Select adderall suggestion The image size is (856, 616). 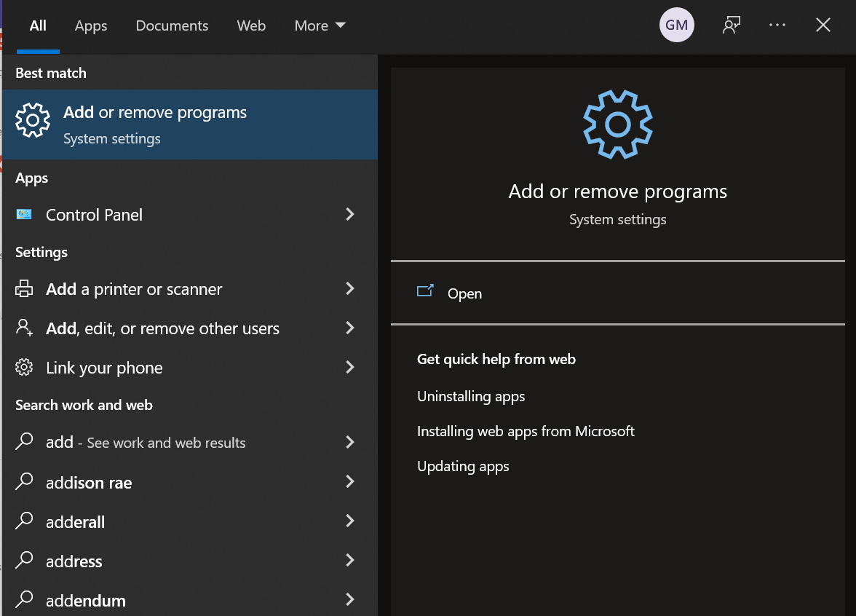pyautogui.click(x=190, y=521)
